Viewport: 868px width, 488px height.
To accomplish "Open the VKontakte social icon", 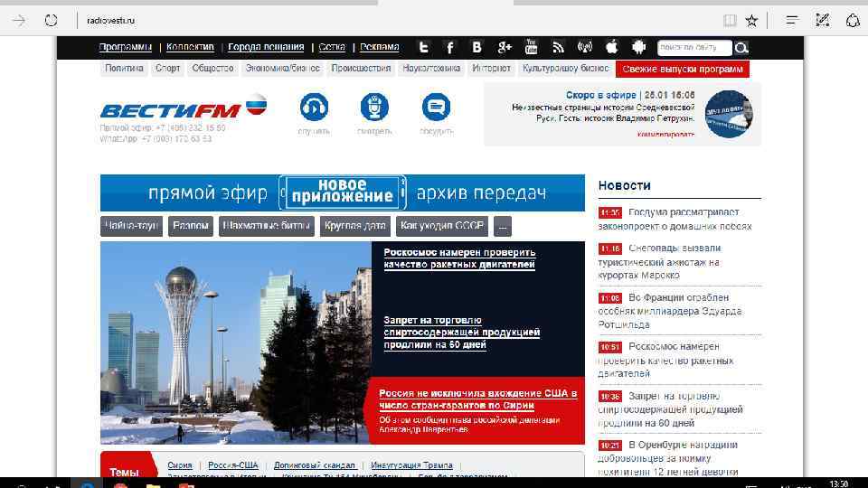I will pos(476,48).
